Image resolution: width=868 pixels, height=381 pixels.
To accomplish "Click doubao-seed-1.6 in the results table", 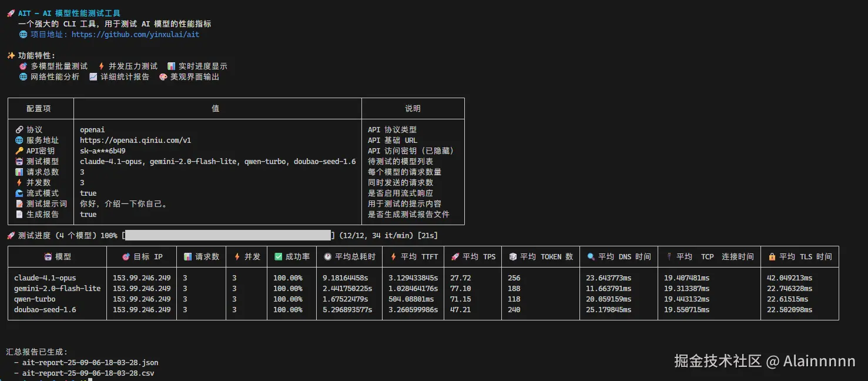I will [x=45, y=310].
